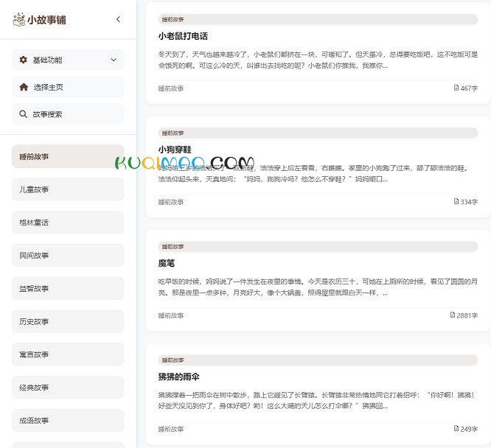Click the document icon beside 334字
491x448 pixels.
click(456, 202)
